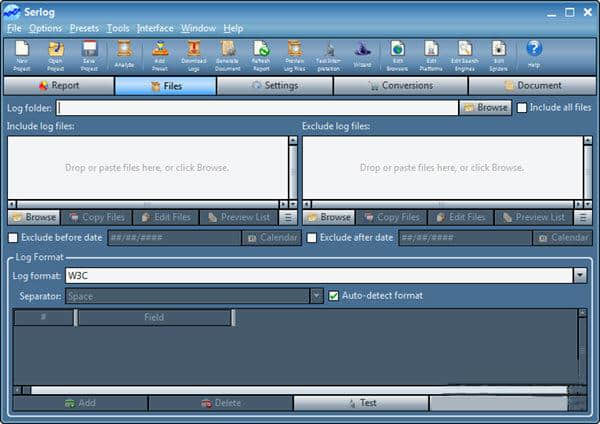Open the Presets menu
The width and height of the screenshot is (600, 424).
pos(84,28)
